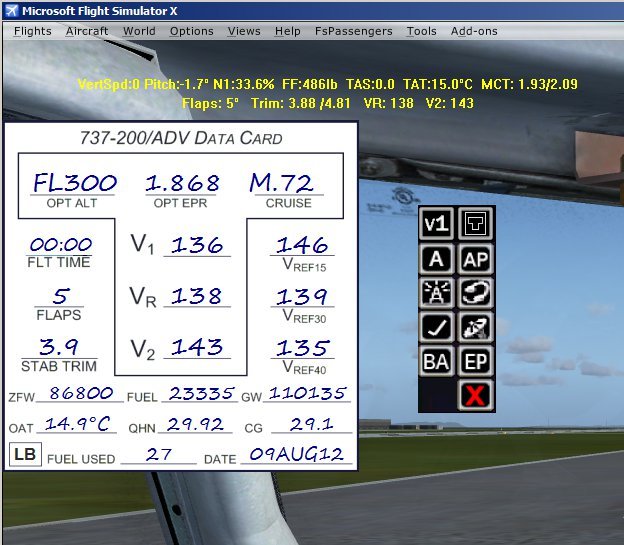Open the Options menu
This screenshot has height=545, width=624.
pos(191,31)
